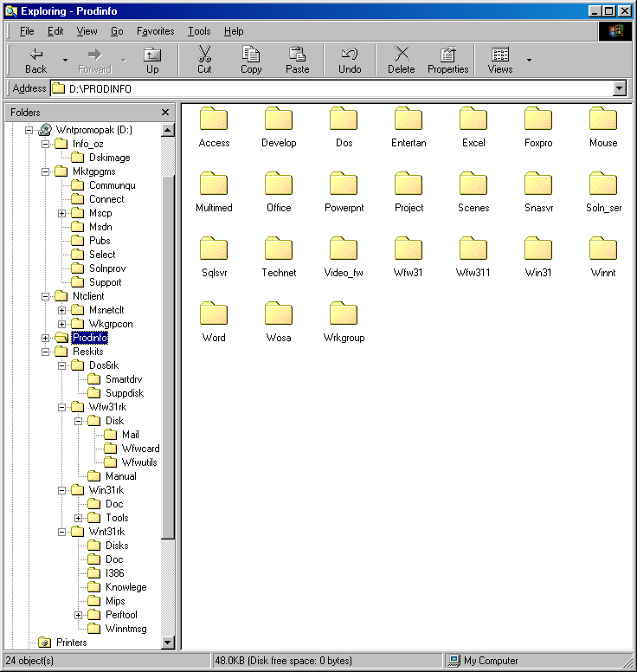Open the Help menu
The width and height of the screenshot is (637, 672).
tap(234, 31)
